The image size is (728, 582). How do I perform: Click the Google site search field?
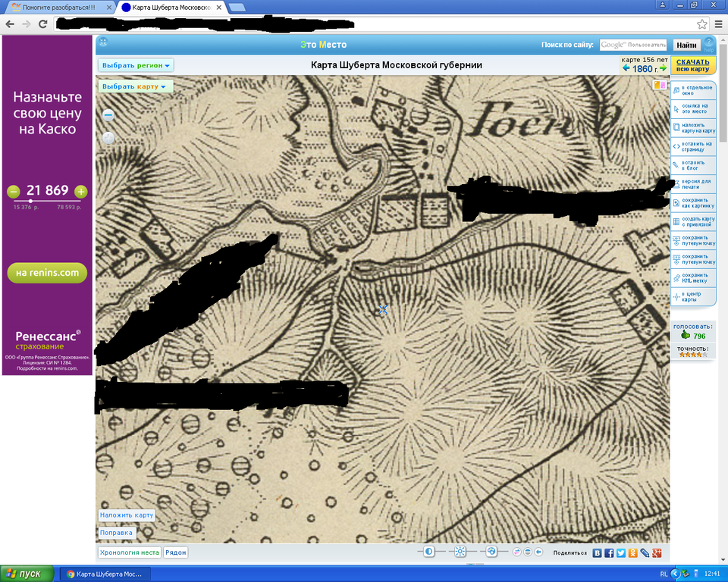tap(633, 45)
